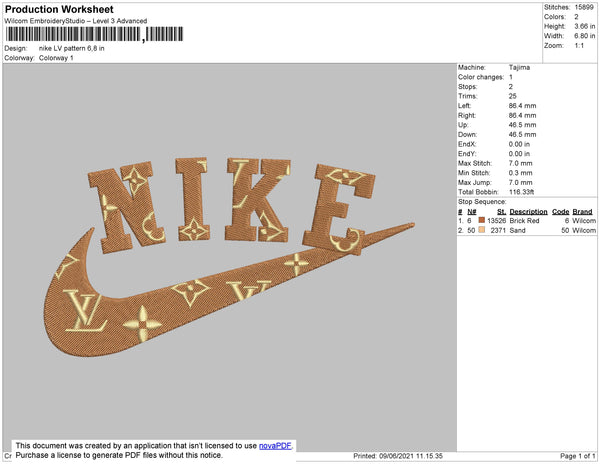This screenshot has height=464, width=600.
Task: Click the Max Stitch value 7.0 mm
Action: click(520, 163)
